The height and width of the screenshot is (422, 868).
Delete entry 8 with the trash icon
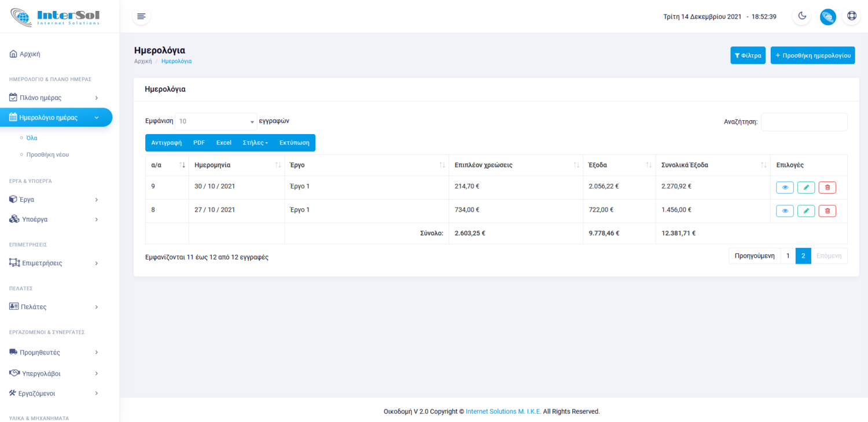tap(827, 211)
